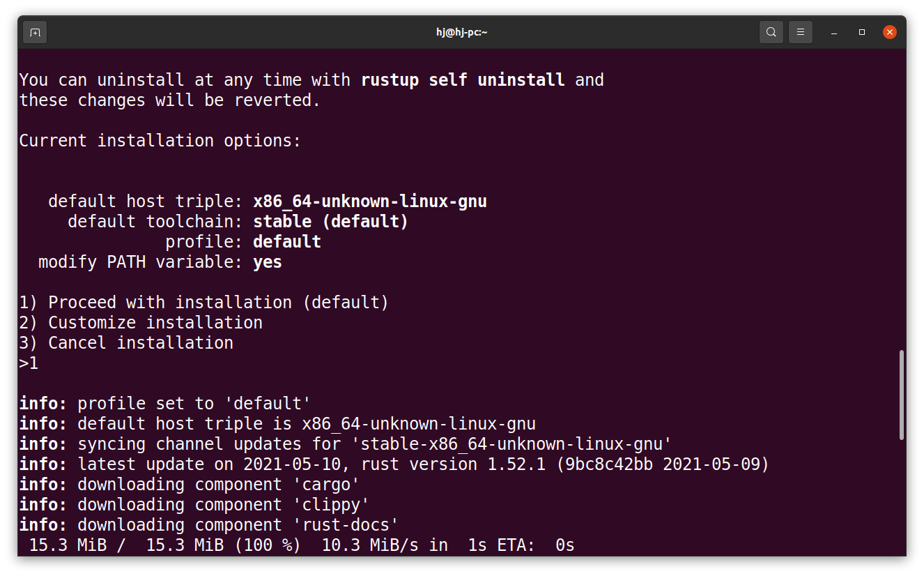Click the option 1) Proceed with installation
The height and width of the screenshot is (576, 924).
pyautogui.click(x=203, y=302)
